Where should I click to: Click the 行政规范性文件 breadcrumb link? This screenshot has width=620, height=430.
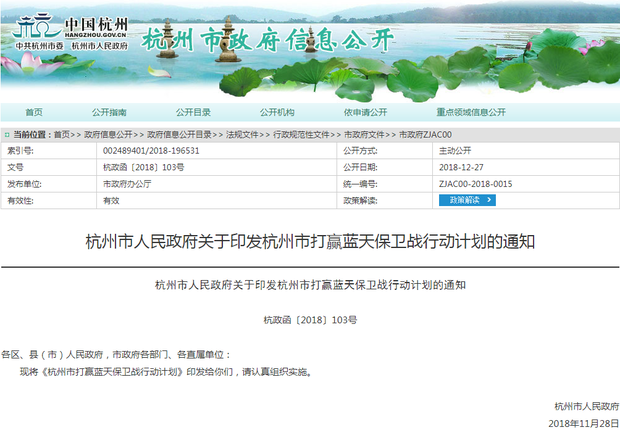pyautogui.click(x=300, y=134)
